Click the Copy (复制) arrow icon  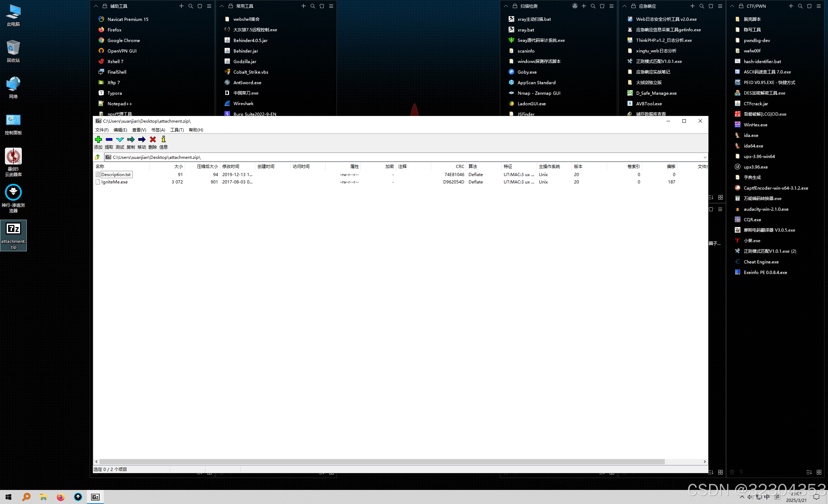tap(131, 140)
